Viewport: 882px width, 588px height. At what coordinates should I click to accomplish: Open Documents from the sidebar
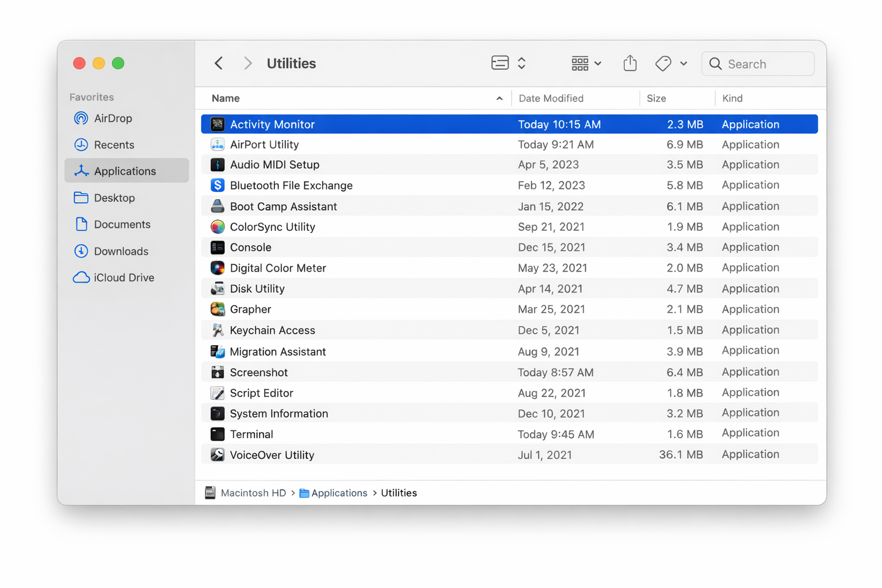(127, 225)
